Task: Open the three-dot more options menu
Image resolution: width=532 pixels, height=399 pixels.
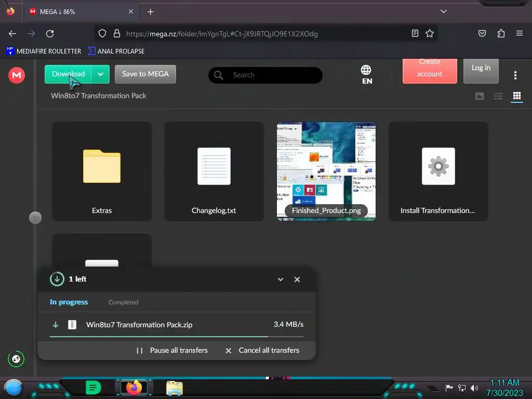Action: 515,75
